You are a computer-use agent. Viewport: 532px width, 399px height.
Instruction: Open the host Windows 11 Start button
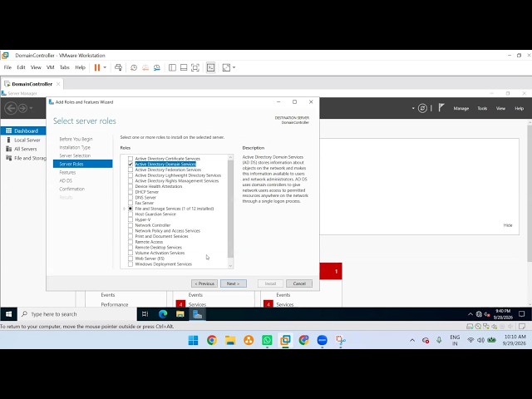click(x=194, y=340)
